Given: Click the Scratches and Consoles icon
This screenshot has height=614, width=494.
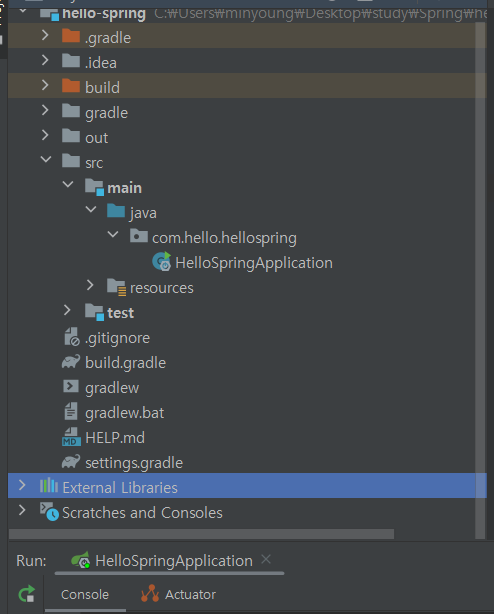Looking at the screenshot, I should (49, 511).
